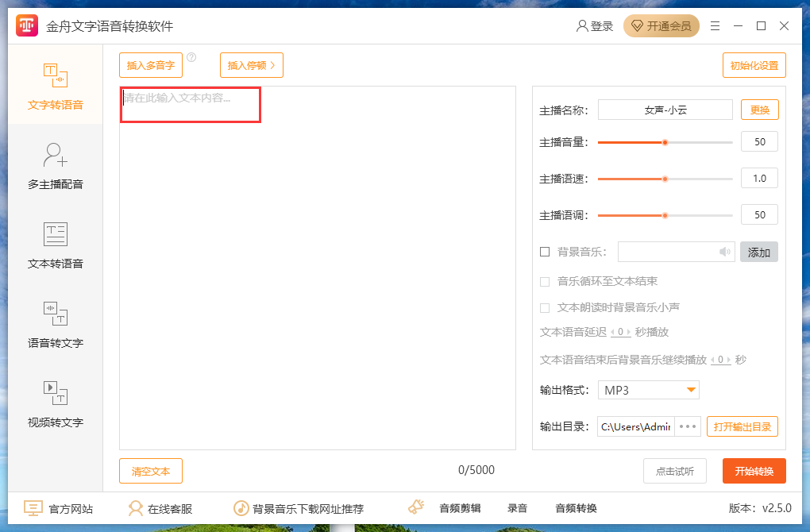Click the 主播语调 value box showing 50
The image size is (810, 532).
[759, 215]
